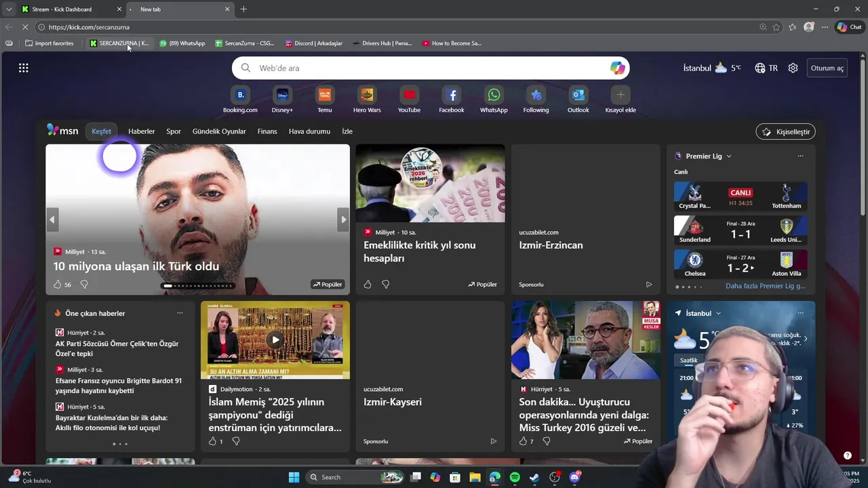
Task: Open page settings gear icon
Action: 793,68
